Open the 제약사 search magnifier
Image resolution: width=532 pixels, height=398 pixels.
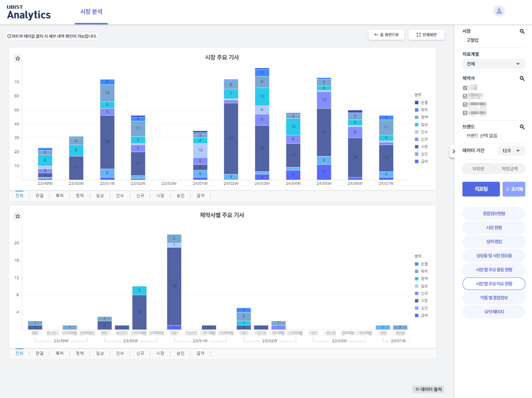pos(521,79)
